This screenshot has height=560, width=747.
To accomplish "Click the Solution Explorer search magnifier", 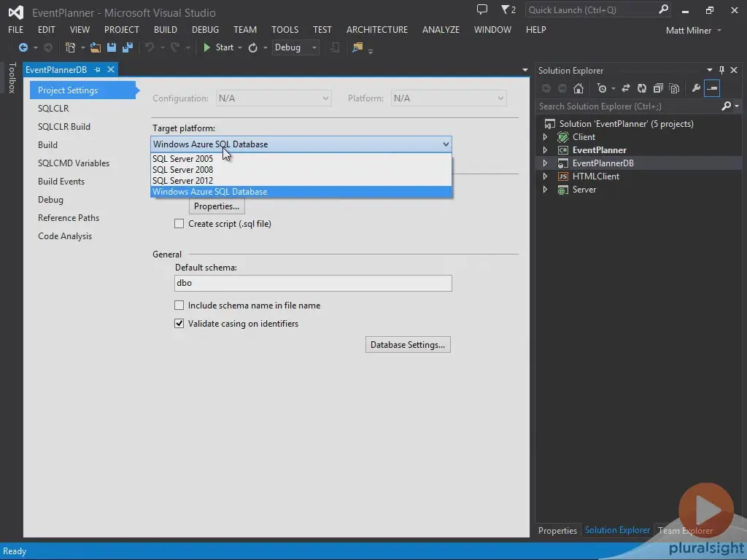I will [x=726, y=106].
